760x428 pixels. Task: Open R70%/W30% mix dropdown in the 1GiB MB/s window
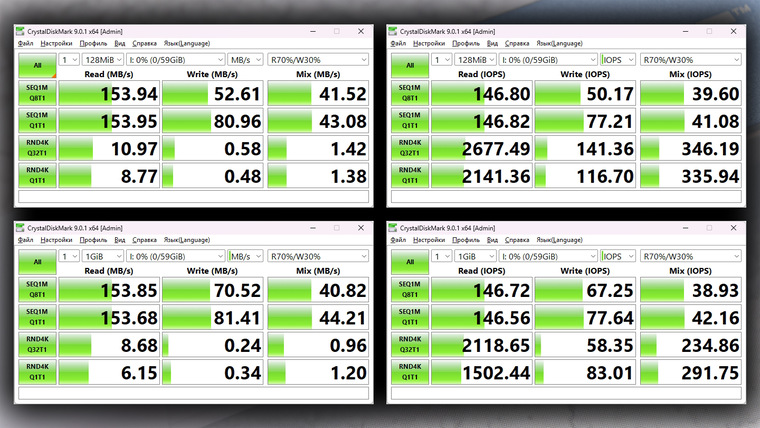point(318,256)
